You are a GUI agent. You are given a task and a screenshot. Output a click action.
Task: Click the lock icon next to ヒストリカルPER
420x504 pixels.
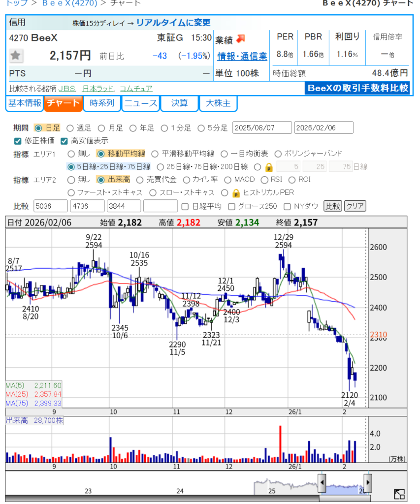pos(236,193)
